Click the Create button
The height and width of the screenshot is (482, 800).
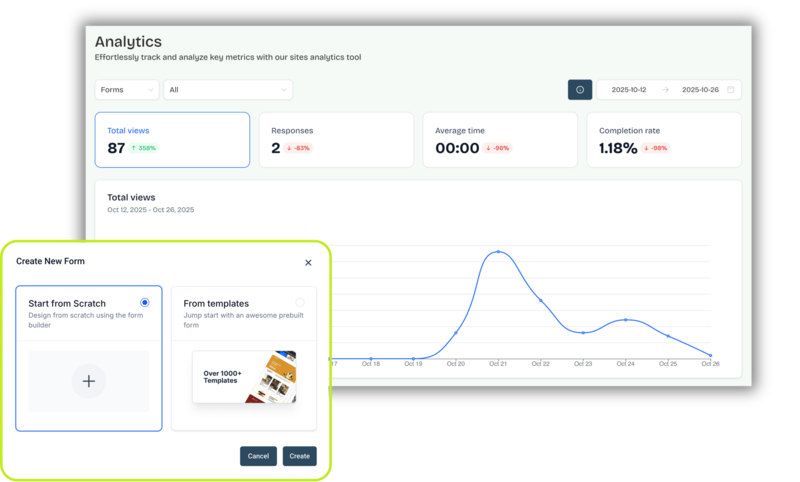(299, 456)
